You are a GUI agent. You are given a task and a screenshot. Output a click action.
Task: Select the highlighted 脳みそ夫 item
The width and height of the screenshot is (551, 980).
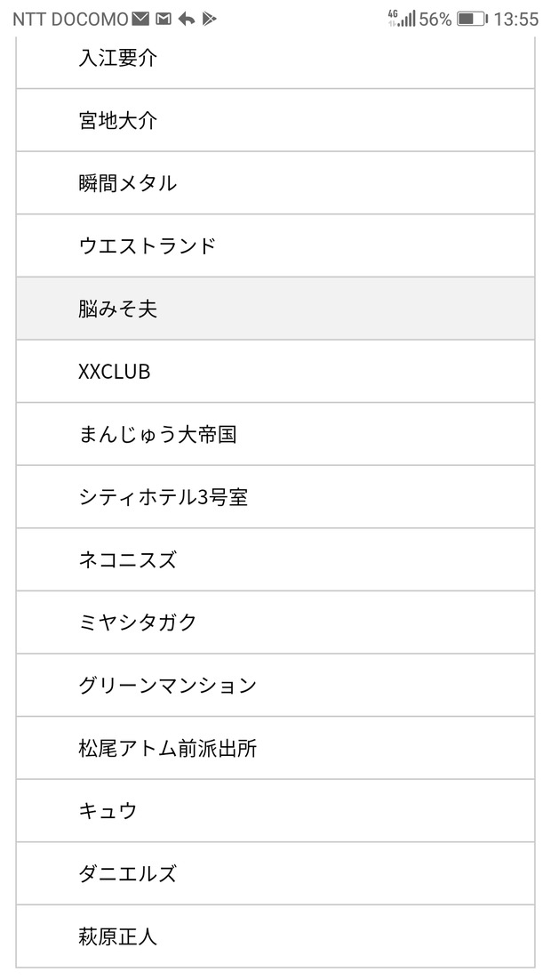pyautogui.click(x=275, y=309)
